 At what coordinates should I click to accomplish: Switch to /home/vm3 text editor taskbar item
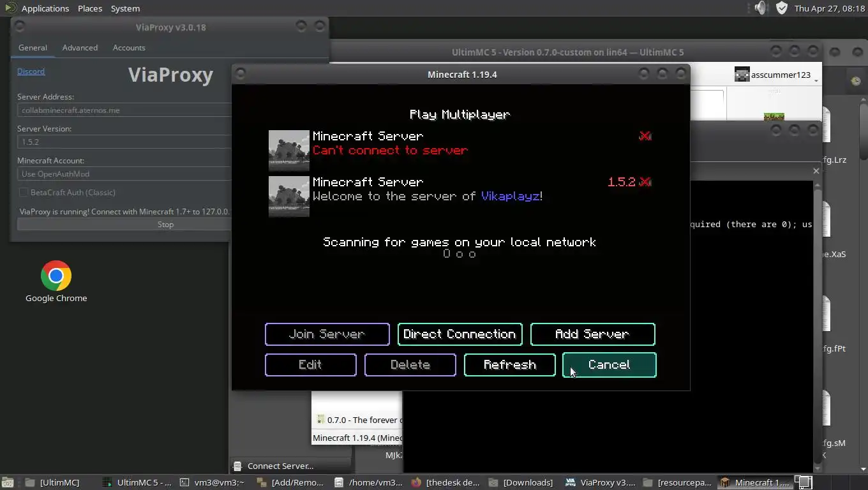point(369,482)
